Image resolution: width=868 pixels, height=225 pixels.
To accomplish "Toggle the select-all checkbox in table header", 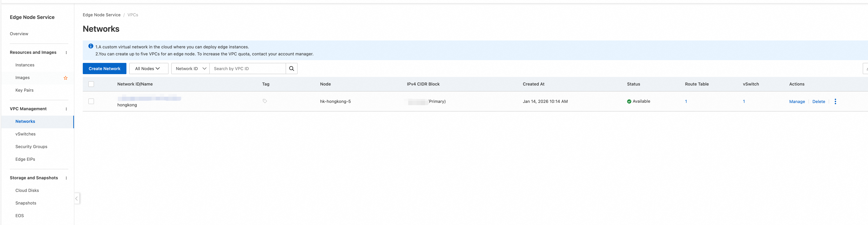I will click(x=91, y=84).
